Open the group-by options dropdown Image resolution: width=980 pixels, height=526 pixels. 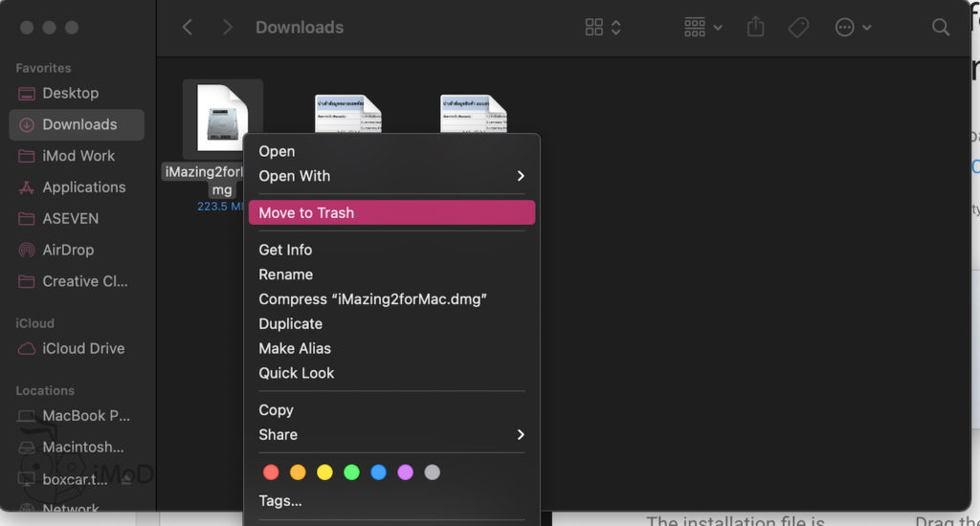click(703, 28)
